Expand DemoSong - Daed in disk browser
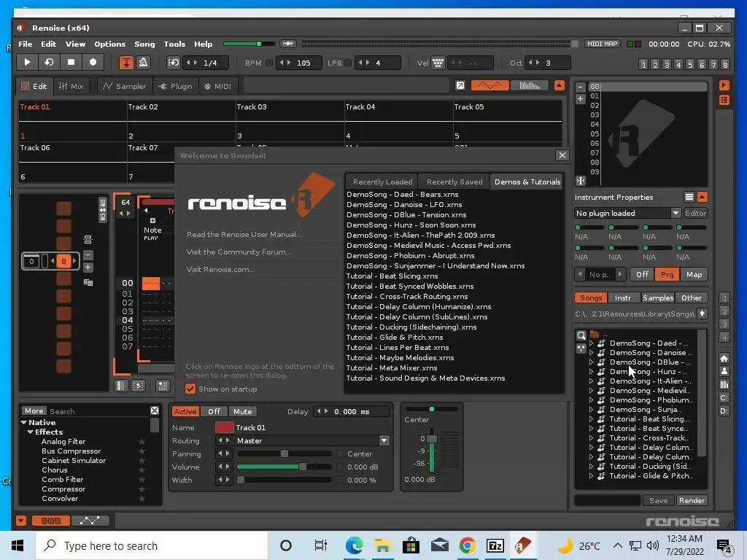Viewport: 747px width, 560px height. click(591, 343)
